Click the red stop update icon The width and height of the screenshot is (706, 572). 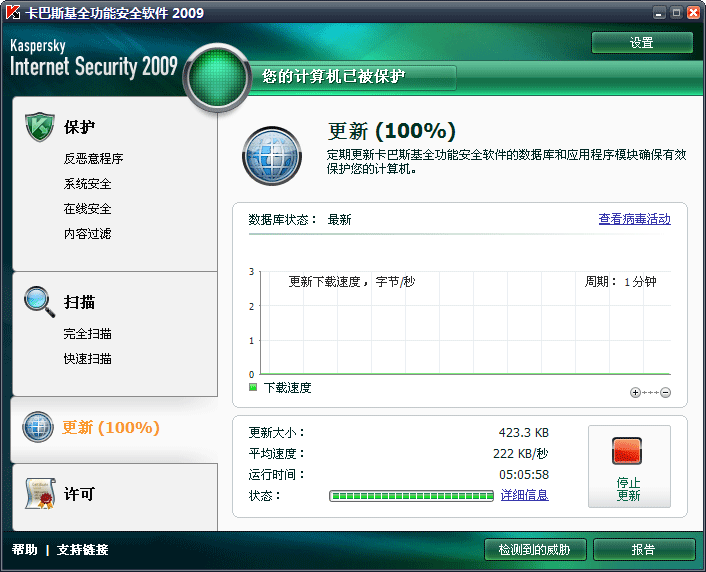pos(627,451)
